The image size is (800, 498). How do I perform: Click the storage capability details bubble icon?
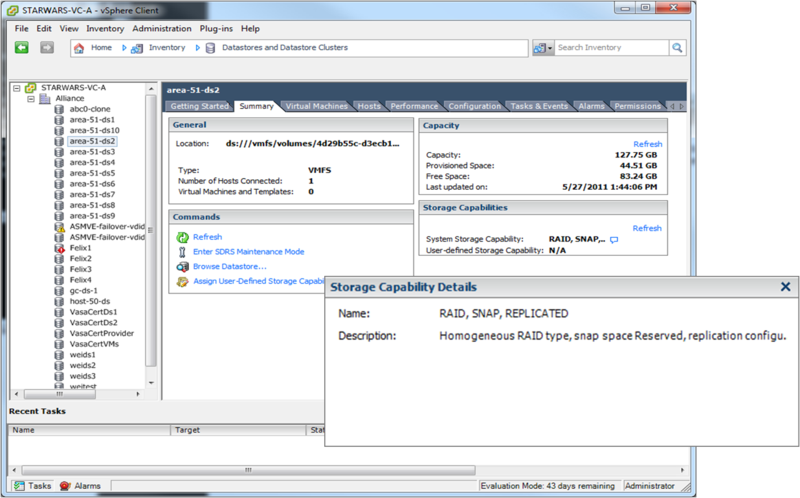(x=614, y=240)
